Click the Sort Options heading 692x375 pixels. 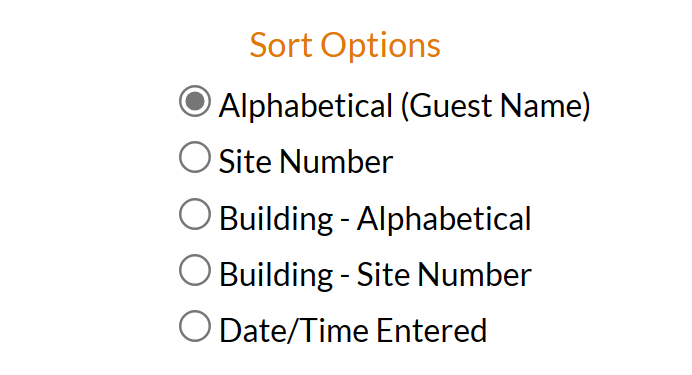click(x=345, y=45)
